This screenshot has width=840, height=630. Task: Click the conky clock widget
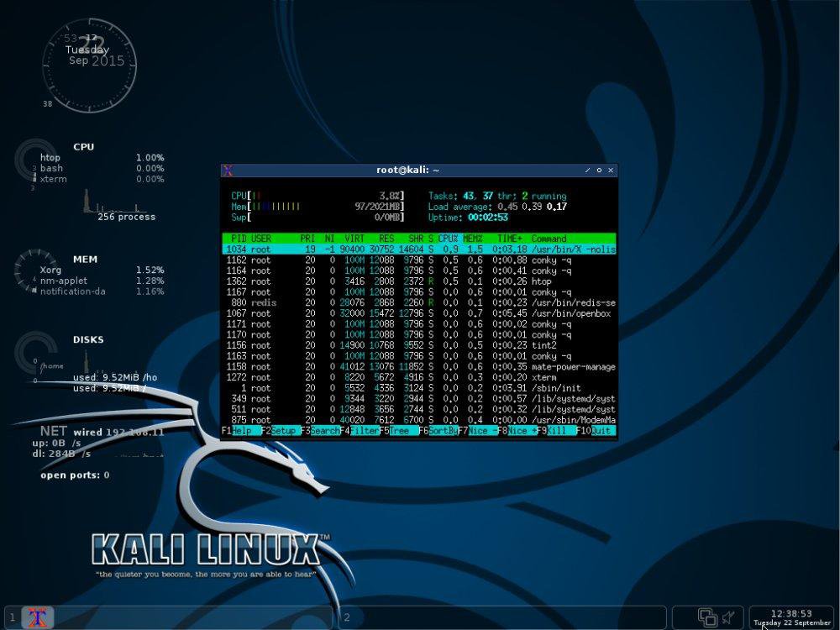tap(90, 66)
